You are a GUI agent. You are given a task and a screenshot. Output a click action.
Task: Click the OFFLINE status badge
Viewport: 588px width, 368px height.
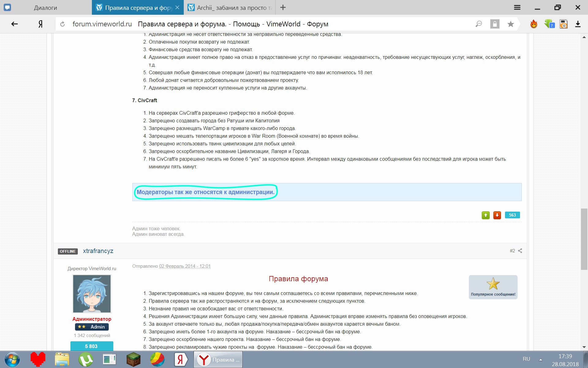pos(68,251)
